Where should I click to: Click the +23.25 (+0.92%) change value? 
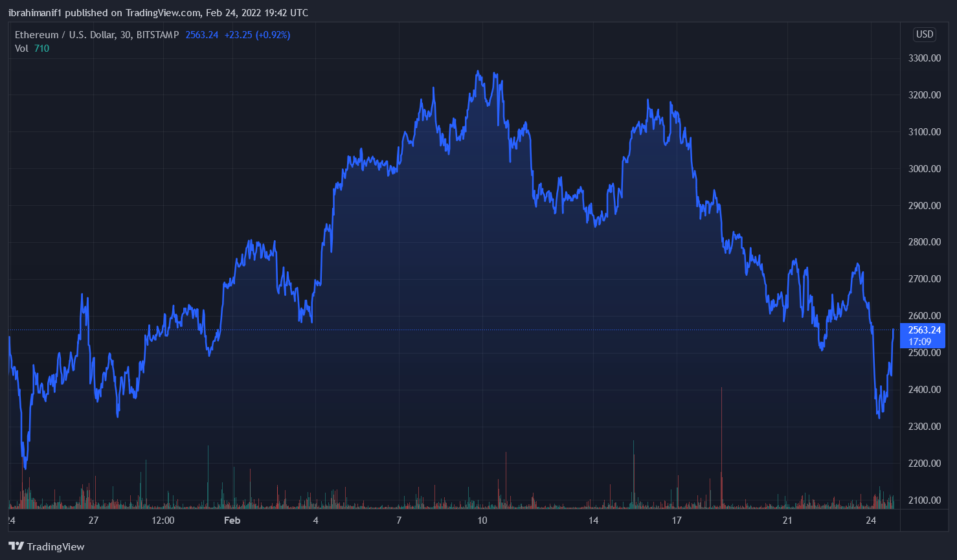click(x=257, y=35)
